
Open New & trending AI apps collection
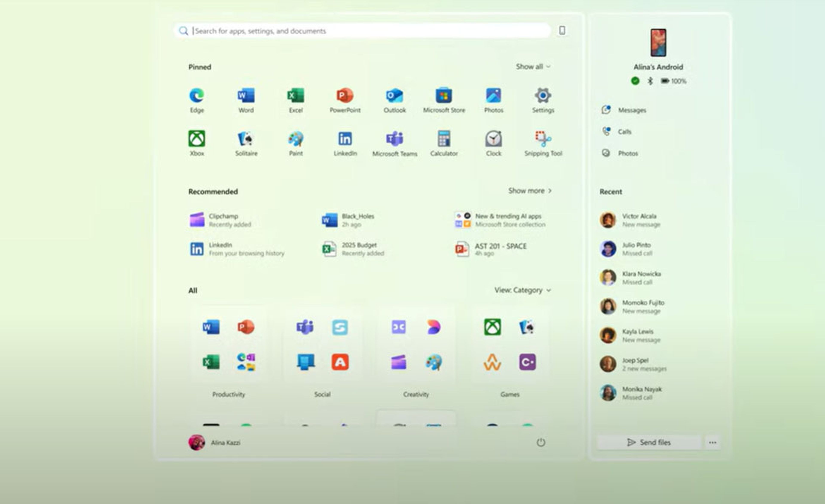click(500, 220)
